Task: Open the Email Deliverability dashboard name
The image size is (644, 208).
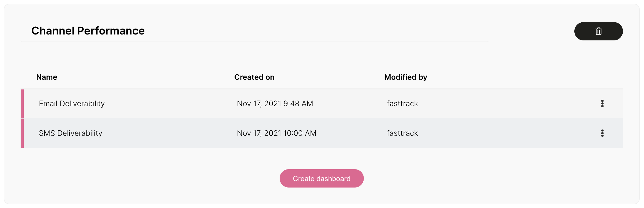Action: tap(72, 103)
